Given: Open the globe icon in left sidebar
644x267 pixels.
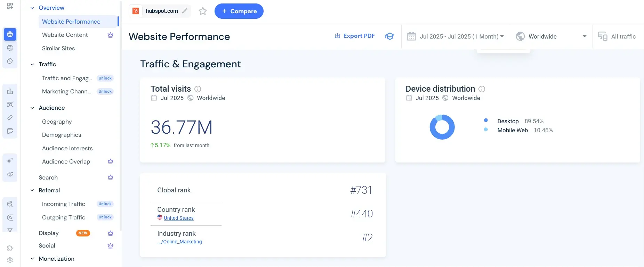Looking at the screenshot, I should [10, 34].
